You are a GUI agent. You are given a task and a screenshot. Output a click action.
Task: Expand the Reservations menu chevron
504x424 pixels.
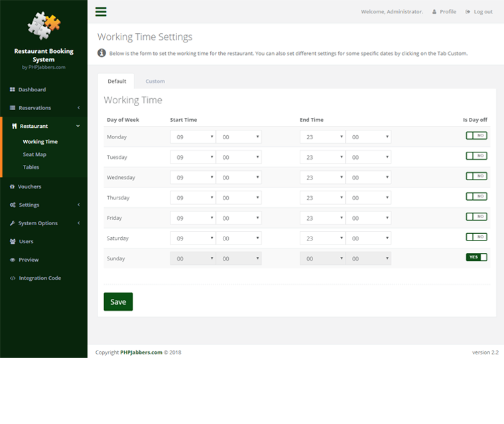pos(78,107)
